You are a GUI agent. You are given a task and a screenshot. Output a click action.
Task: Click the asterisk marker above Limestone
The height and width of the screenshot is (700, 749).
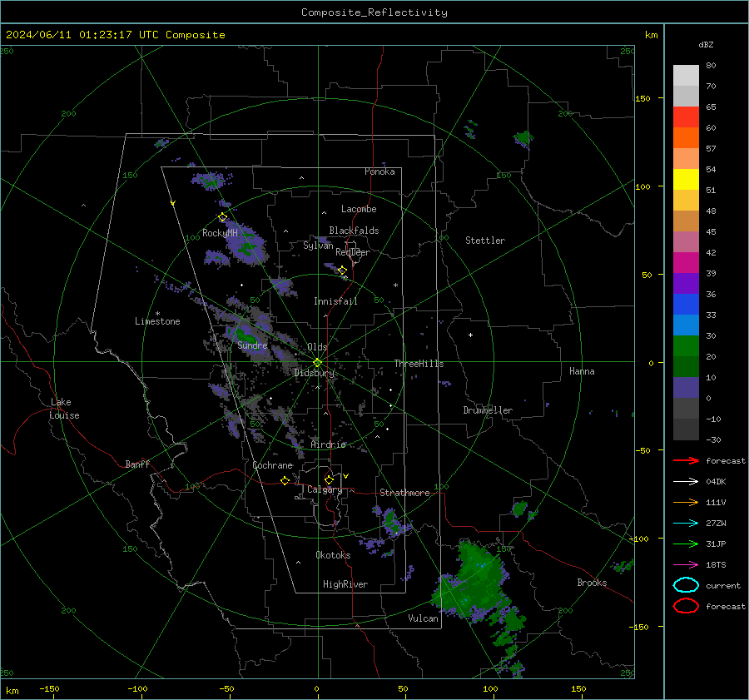(x=157, y=314)
